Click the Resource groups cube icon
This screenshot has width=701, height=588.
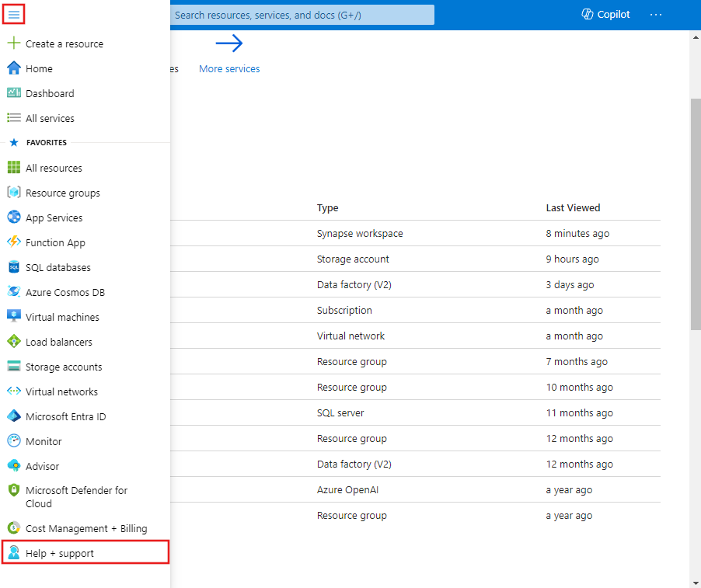14,192
